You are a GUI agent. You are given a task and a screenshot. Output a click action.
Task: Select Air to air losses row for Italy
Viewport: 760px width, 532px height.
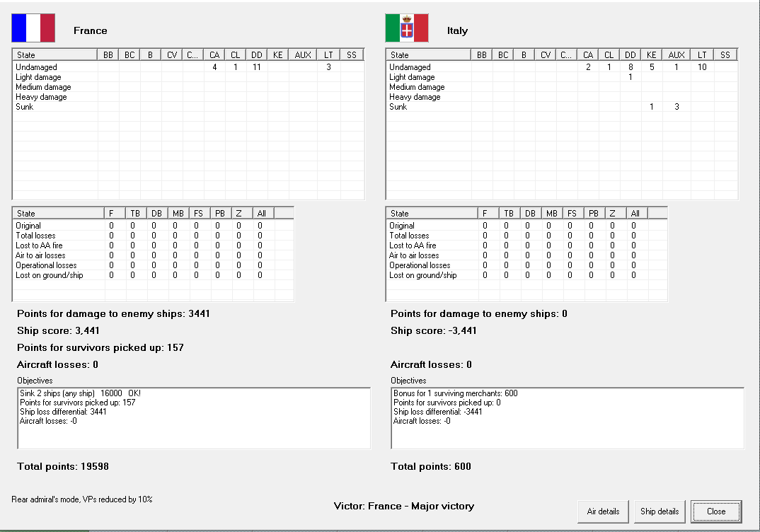point(414,255)
